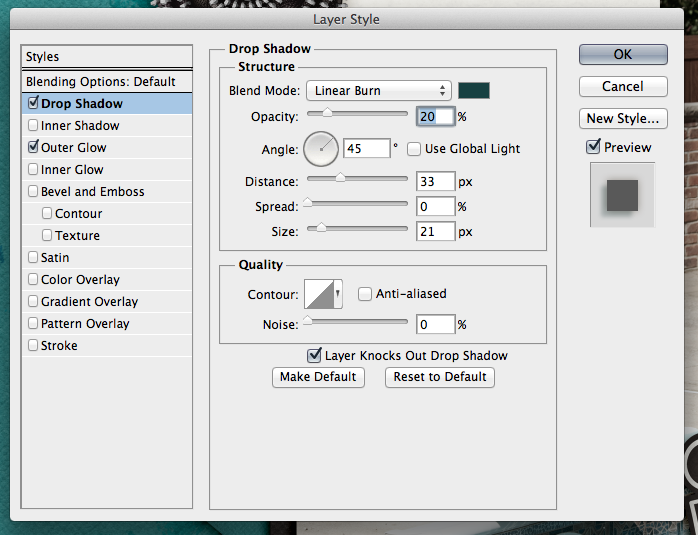Click the Angle dial control
The height and width of the screenshot is (535, 698).
click(321, 149)
